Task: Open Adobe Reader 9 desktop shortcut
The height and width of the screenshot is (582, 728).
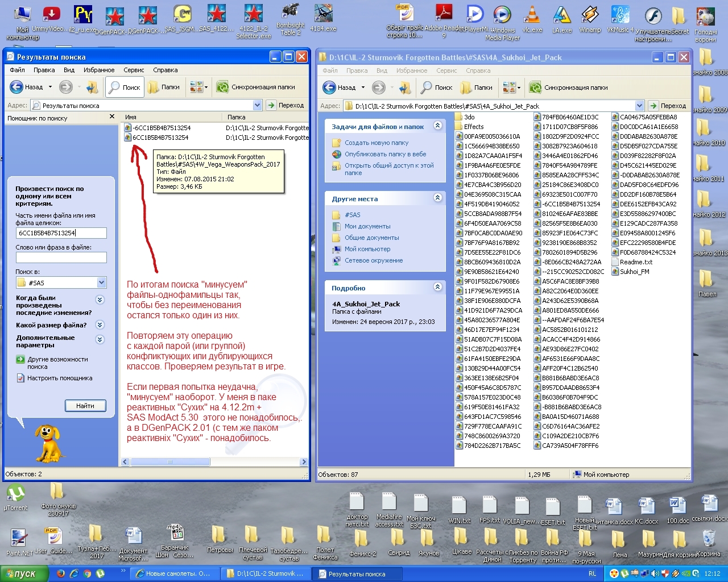Action: (444, 22)
